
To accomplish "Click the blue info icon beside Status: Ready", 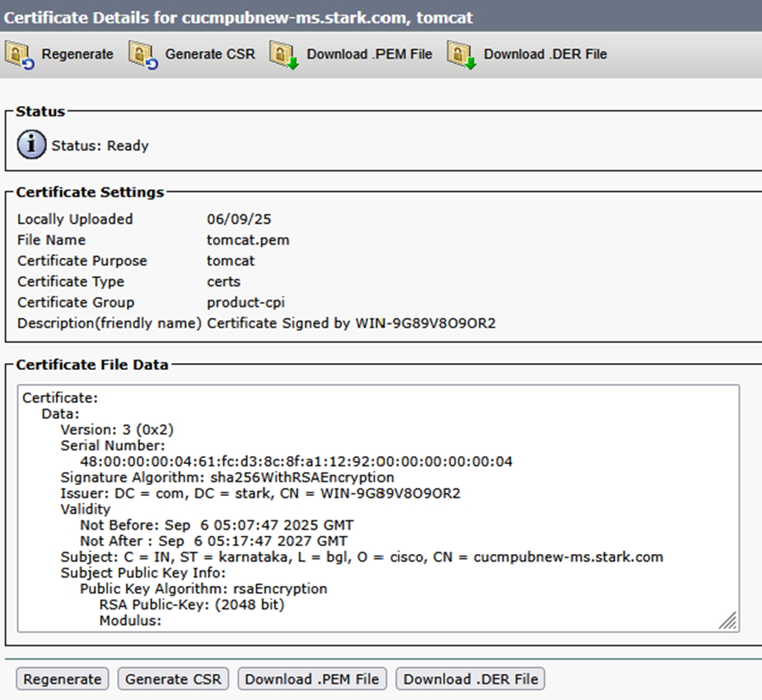I will (32, 144).
